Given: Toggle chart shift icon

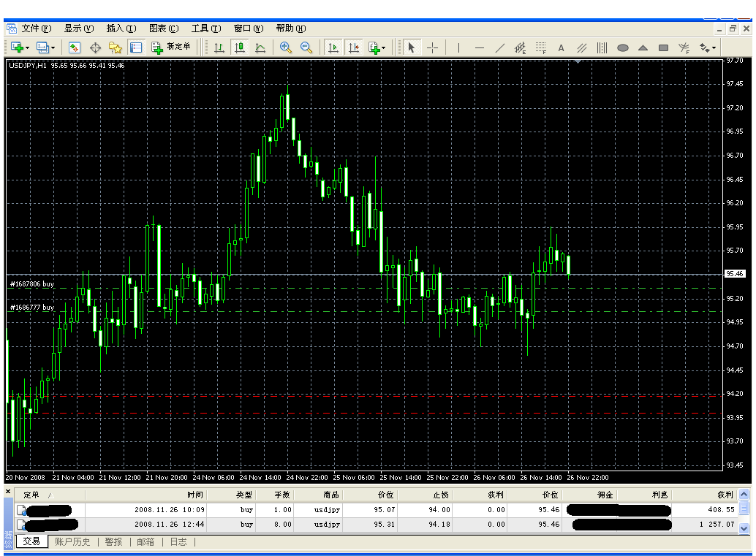Looking at the screenshot, I should pyautogui.click(x=353, y=47).
